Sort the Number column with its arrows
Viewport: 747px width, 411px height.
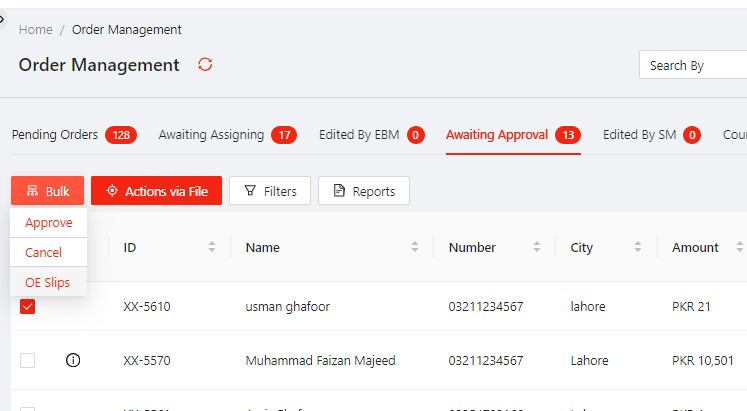tap(537, 247)
